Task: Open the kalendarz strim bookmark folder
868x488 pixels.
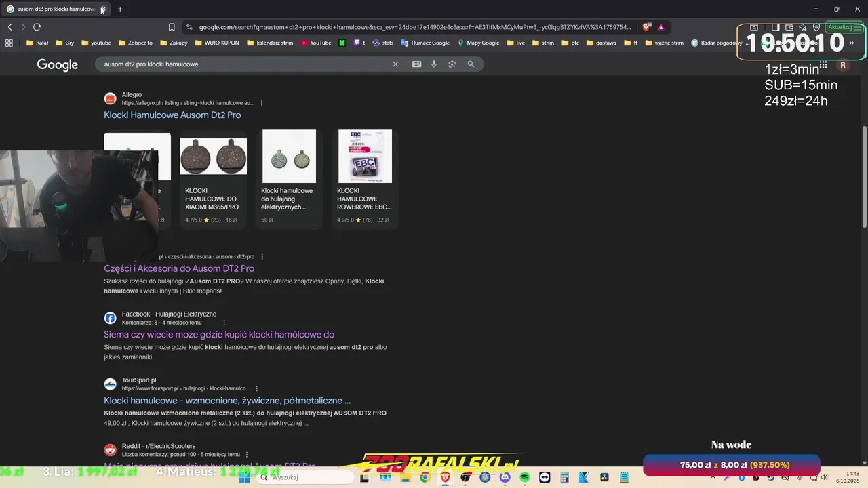Action: 270,43
